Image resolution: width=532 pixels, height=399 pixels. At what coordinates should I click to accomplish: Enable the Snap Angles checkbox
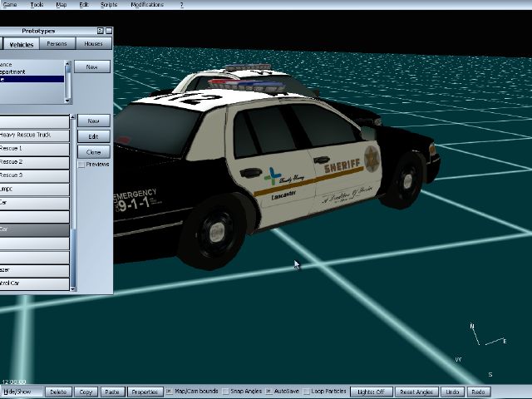225,392
